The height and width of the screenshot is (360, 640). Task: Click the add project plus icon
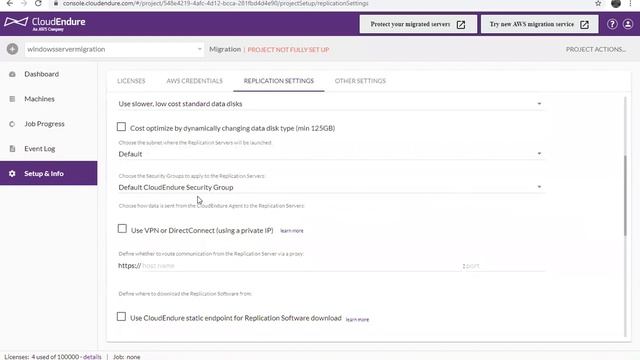pos(12,49)
